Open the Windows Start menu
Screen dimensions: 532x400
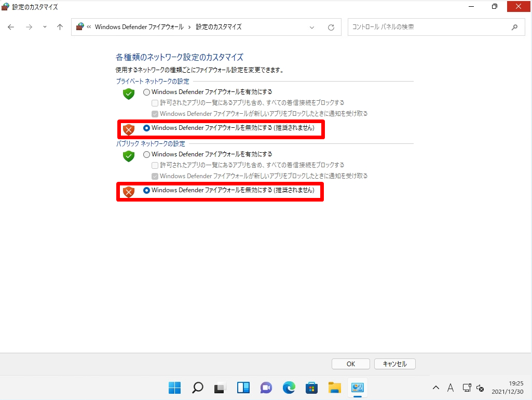(x=175, y=388)
